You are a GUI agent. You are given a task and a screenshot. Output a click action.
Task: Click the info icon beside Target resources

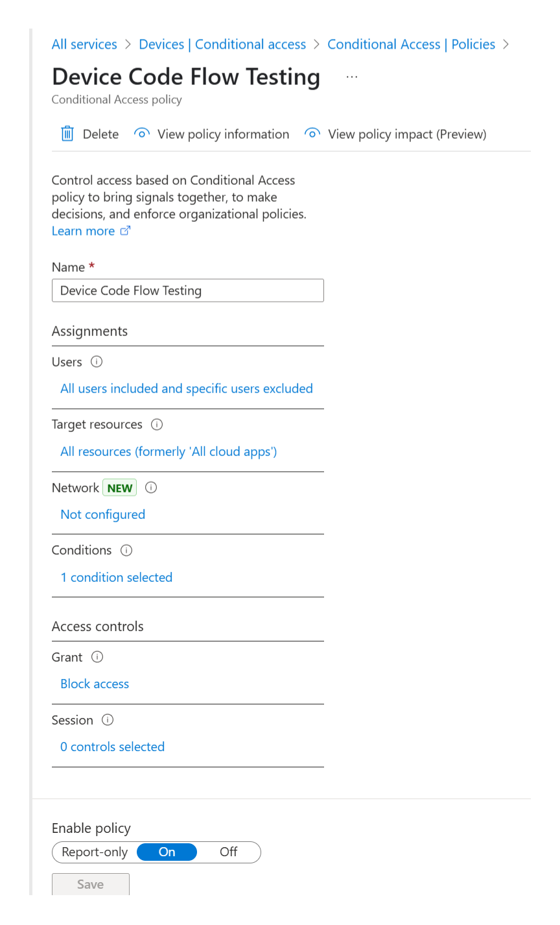[x=157, y=424]
